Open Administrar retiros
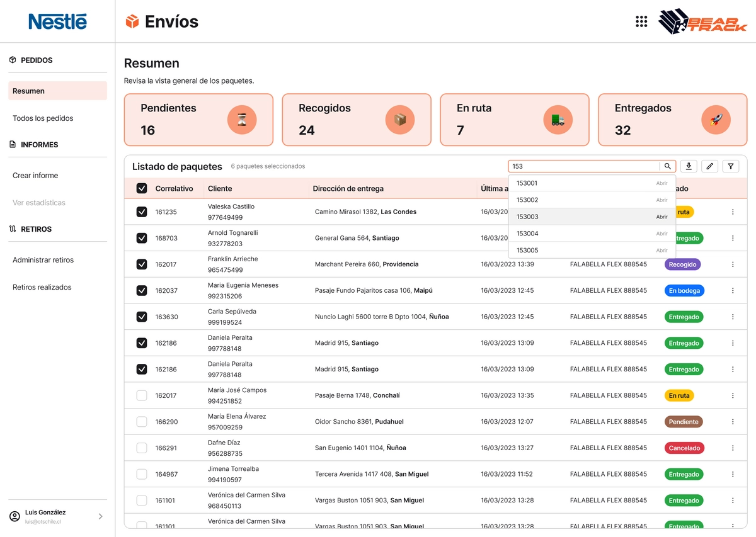The image size is (756, 537). pyautogui.click(x=43, y=260)
